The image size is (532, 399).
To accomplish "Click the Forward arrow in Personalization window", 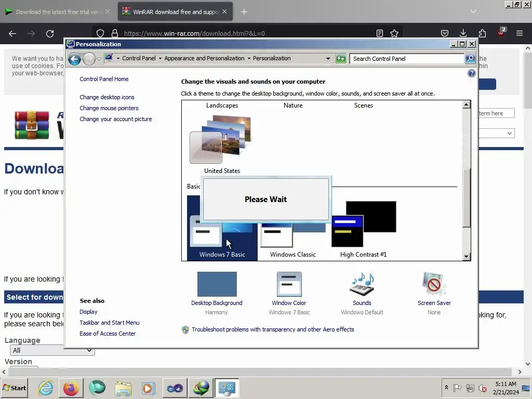I will (x=89, y=59).
